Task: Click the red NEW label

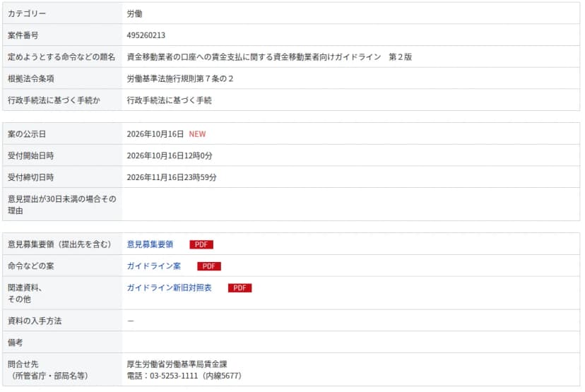Action: pos(197,134)
